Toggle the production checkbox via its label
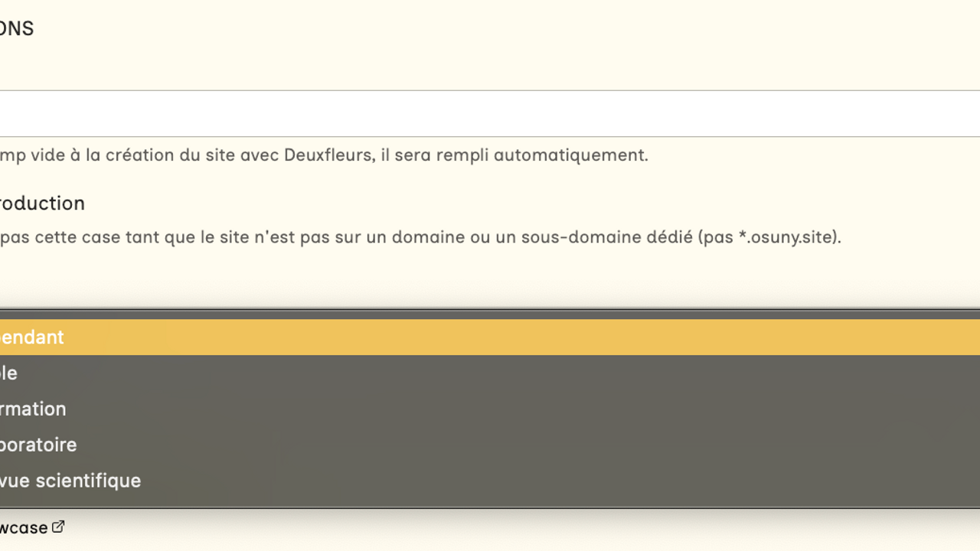 42,204
